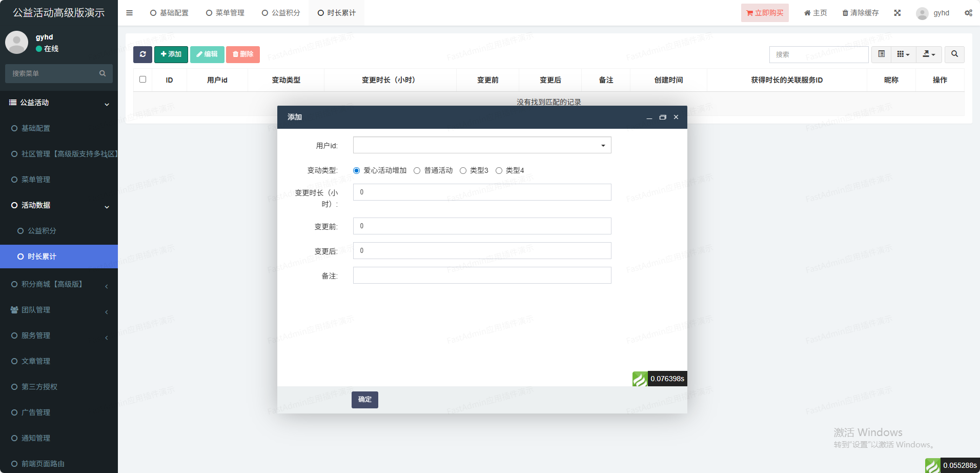Expand the 积分商城【高级版】 sidebar menu

(59, 284)
